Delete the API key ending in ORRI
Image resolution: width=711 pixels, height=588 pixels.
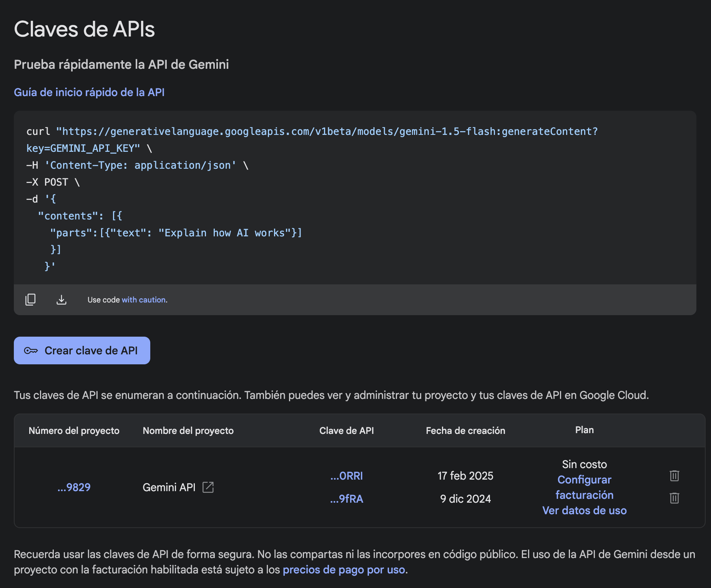(x=674, y=476)
